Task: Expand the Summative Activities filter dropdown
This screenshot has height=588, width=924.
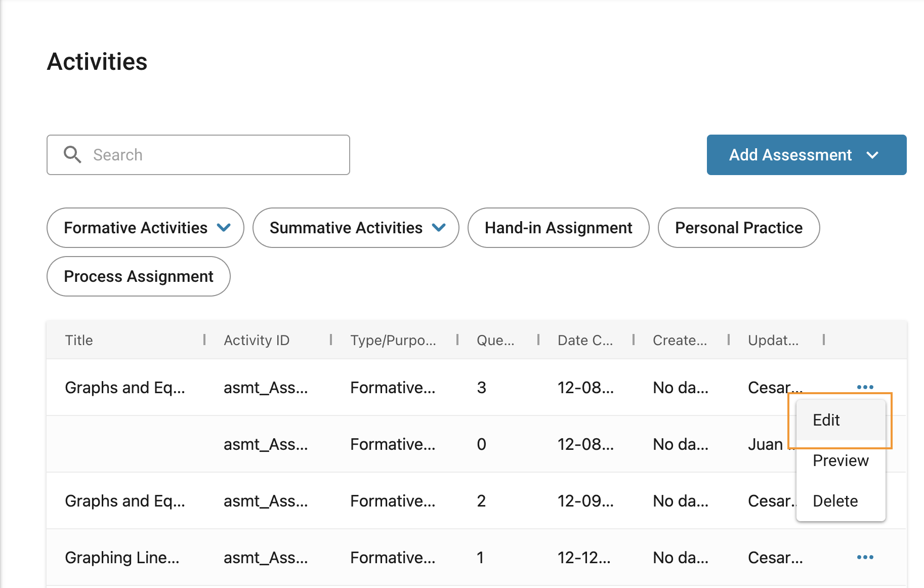Action: (439, 228)
